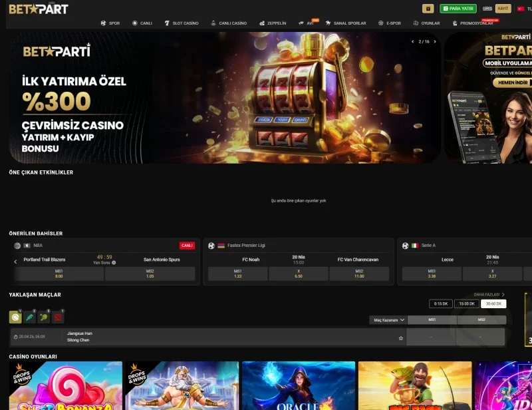This screenshot has height=410, width=532.
Task: Click the clock icon beside 20.04.25, 06:09
Action: [15, 337]
